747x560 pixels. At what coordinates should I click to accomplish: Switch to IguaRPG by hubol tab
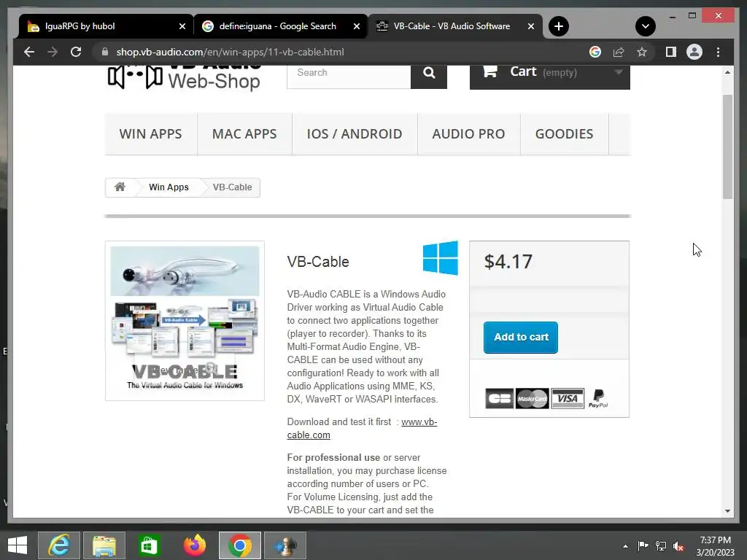coord(106,26)
